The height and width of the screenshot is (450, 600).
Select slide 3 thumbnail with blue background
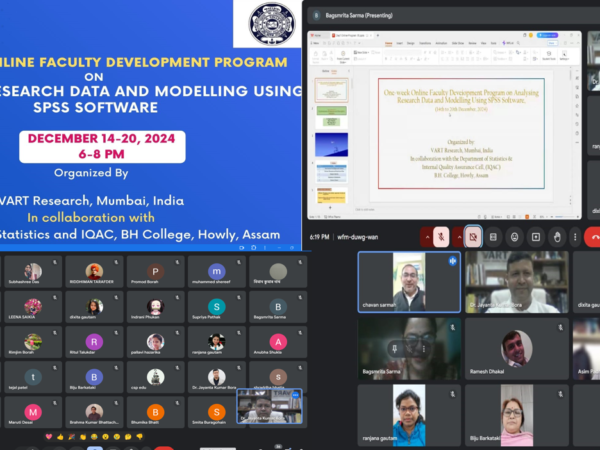pyautogui.click(x=331, y=145)
